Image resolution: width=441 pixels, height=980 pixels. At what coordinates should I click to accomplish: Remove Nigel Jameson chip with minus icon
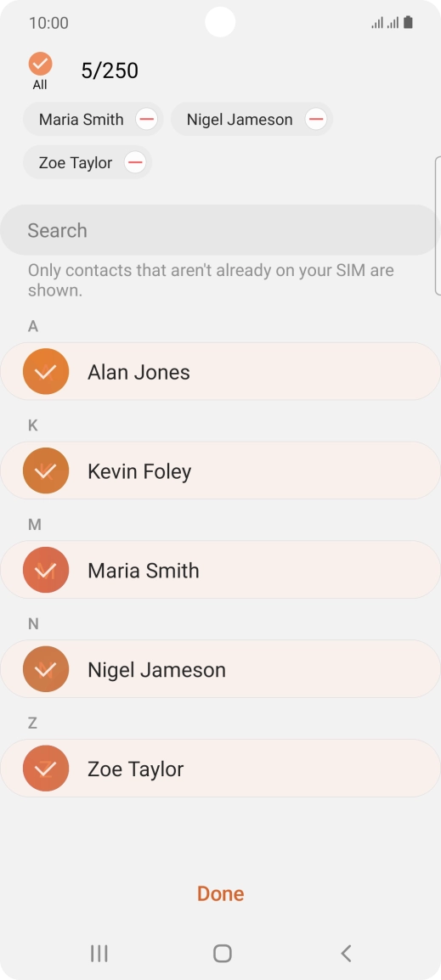tap(315, 119)
